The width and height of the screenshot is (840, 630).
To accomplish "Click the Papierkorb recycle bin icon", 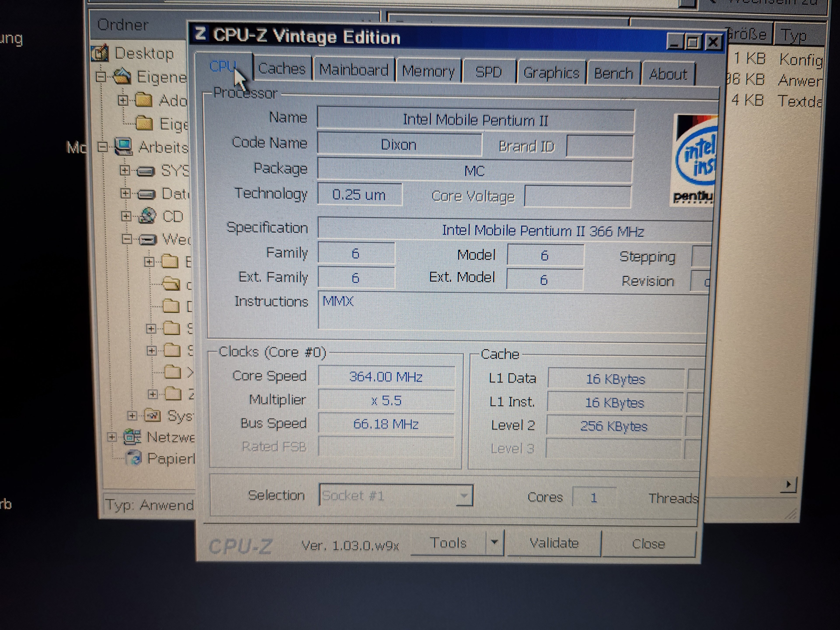I will click(x=134, y=458).
